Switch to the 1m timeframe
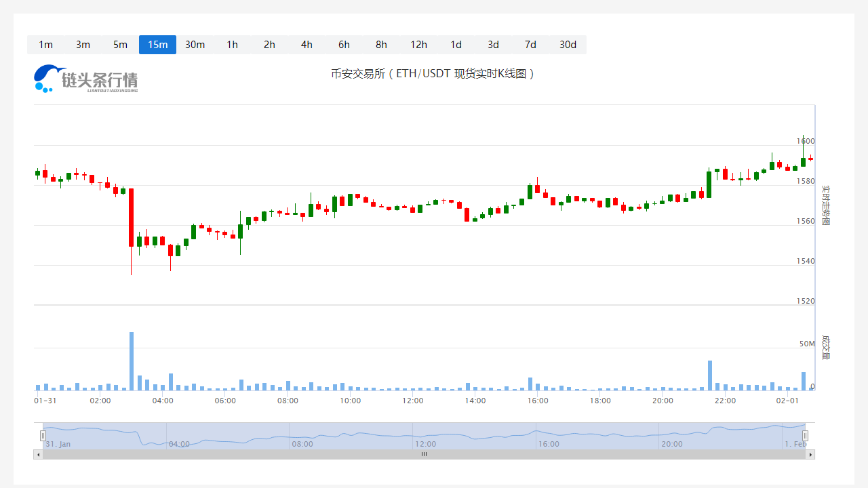The image size is (868, 488). pyautogui.click(x=45, y=45)
